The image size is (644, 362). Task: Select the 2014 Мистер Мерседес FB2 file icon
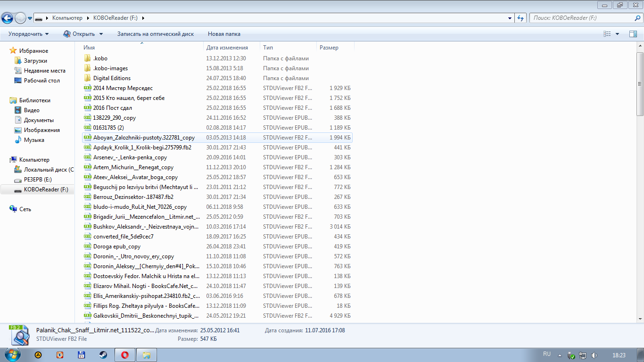[x=87, y=88]
